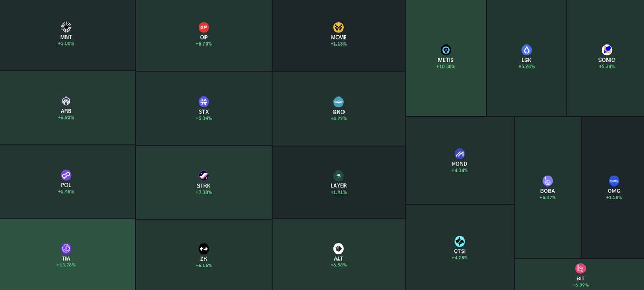Click the LSK token icon

point(526,50)
